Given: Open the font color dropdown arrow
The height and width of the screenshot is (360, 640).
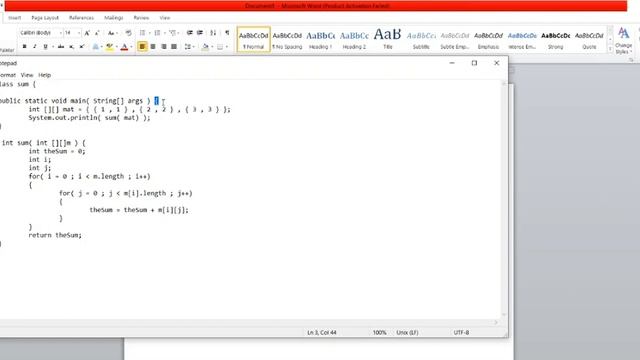Looking at the screenshot, I should [131, 47].
